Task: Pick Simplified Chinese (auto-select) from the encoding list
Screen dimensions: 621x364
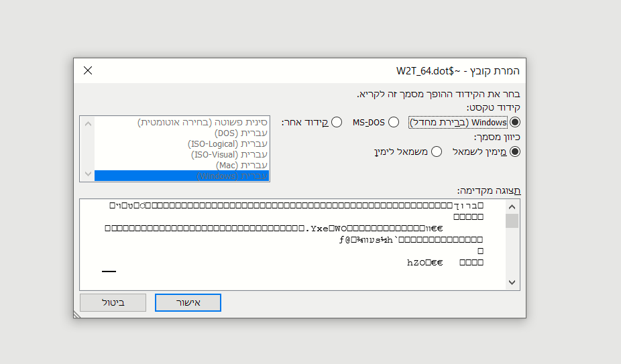Action: pos(203,123)
